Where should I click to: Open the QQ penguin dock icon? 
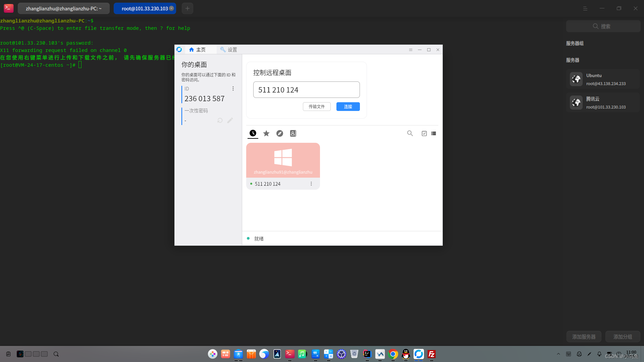tap(406, 354)
